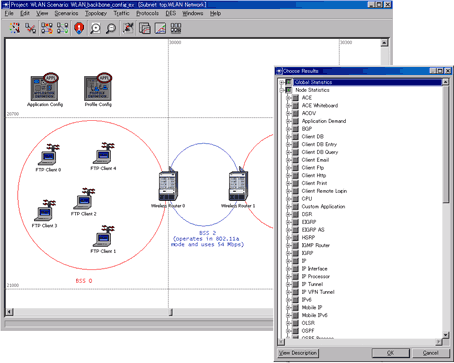Open the Scenarios menu

click(x=66, y=13)
